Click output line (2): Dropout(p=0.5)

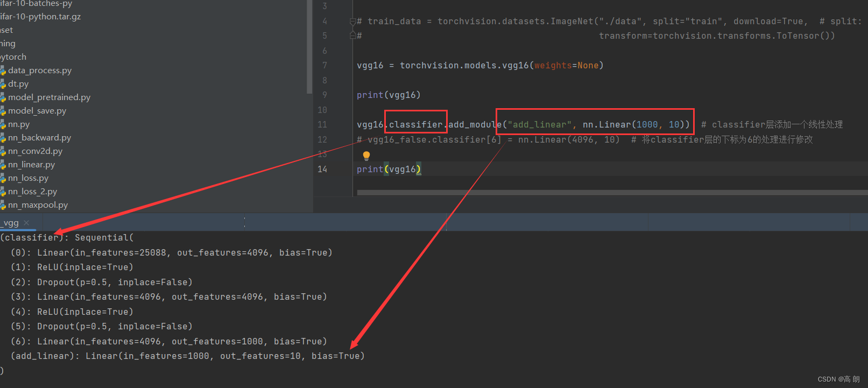pos(101,282)
